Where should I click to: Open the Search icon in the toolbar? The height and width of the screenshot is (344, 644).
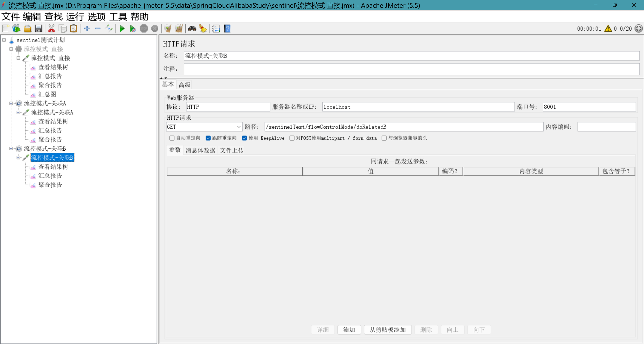point(192,28)
